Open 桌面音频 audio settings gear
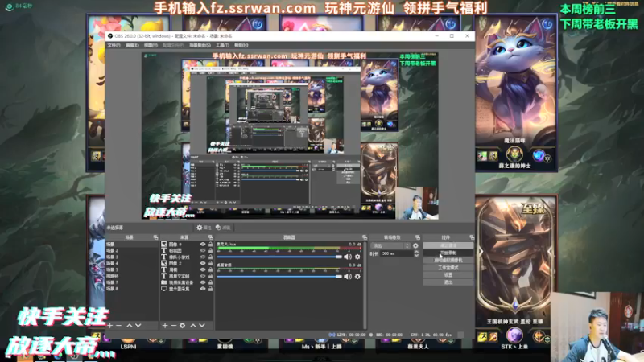This screenshot has width=644, height=362. tap(357, 277)
